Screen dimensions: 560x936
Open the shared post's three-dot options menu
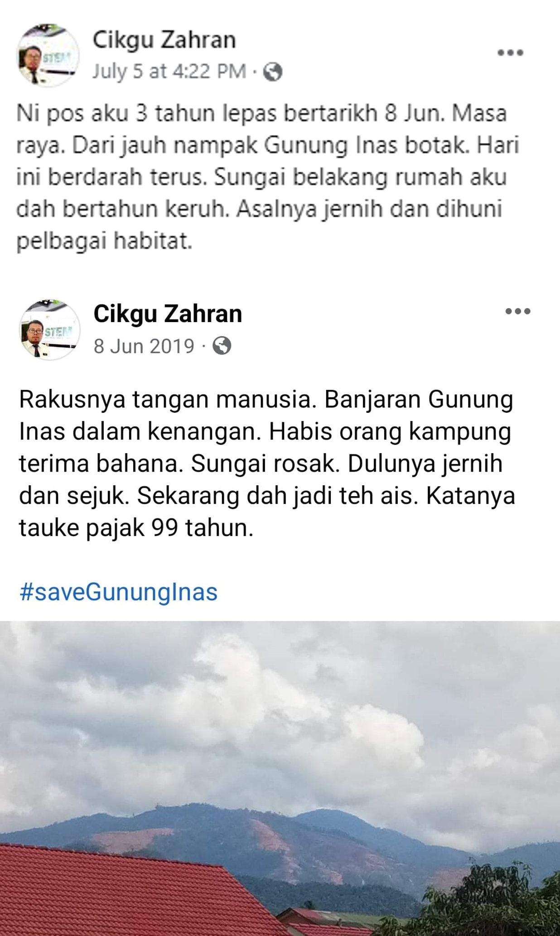point(518,311)
